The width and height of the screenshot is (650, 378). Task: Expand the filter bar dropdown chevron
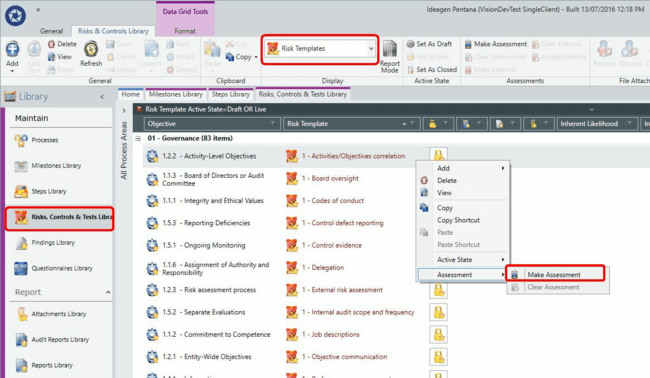tap(592, 109)
